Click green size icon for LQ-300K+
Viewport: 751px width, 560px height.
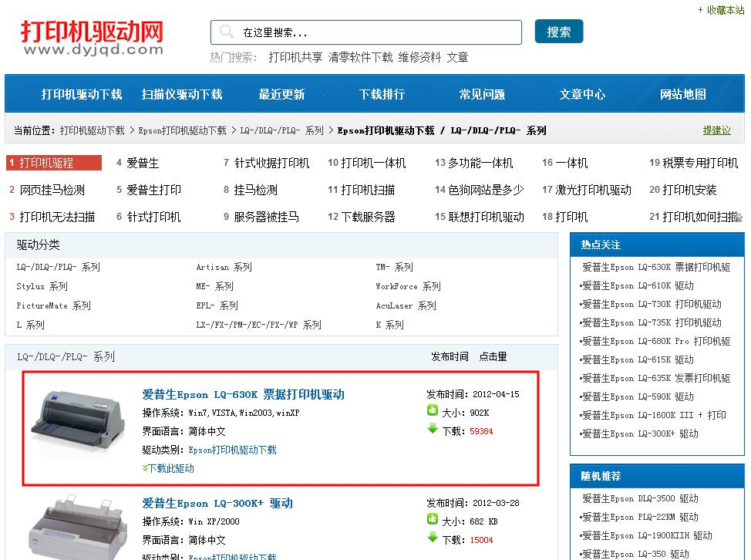432,519
